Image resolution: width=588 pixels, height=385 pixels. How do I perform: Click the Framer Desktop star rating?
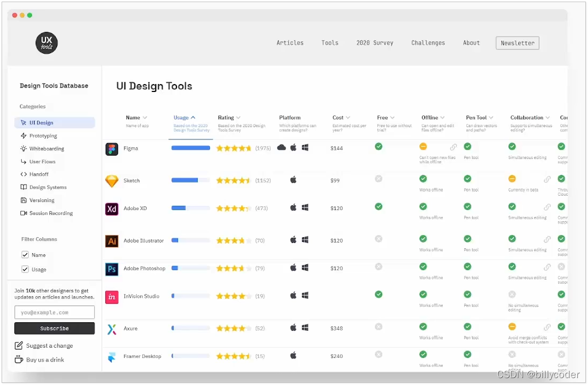pos(233,356)
